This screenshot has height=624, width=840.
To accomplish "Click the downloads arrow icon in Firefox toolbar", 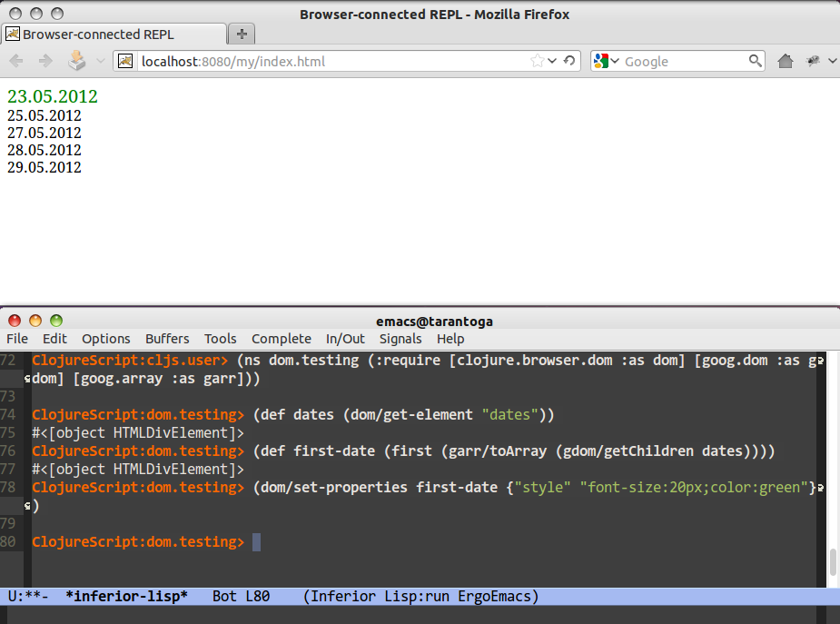I will [x=76, y=61].
